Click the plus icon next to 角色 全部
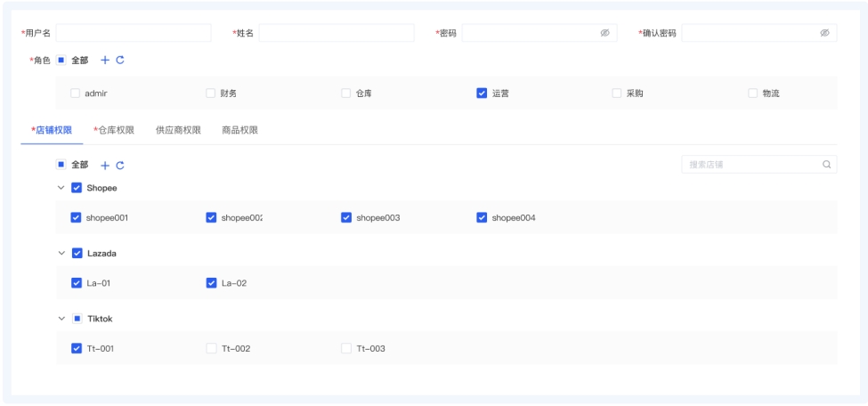 [105, 60]
